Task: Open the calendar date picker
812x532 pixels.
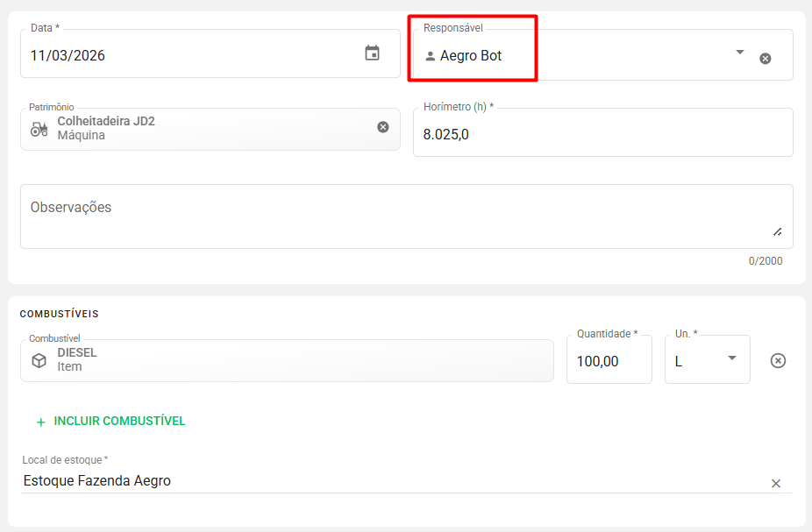Action: coord(372,53)
